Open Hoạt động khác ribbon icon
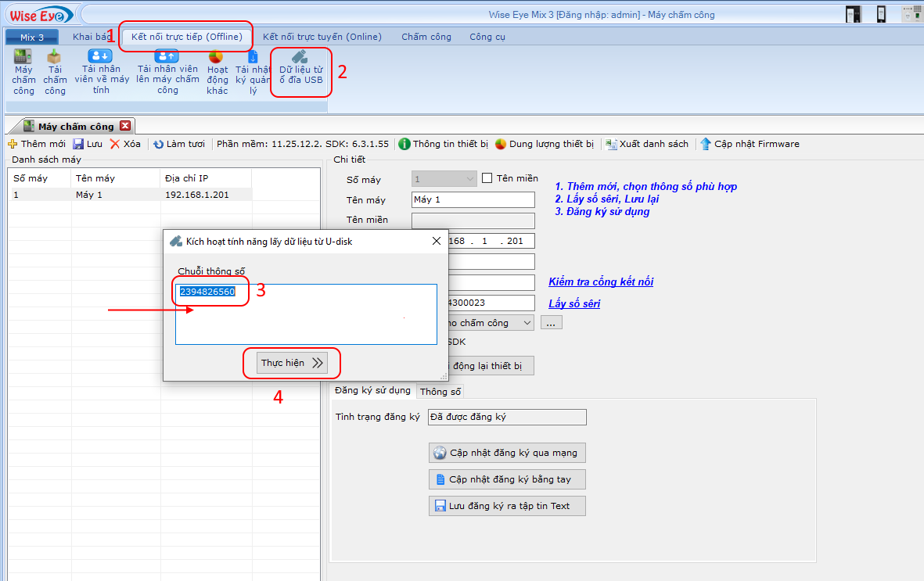The width and height of the screenshot is (924, 581). (218, 71)
